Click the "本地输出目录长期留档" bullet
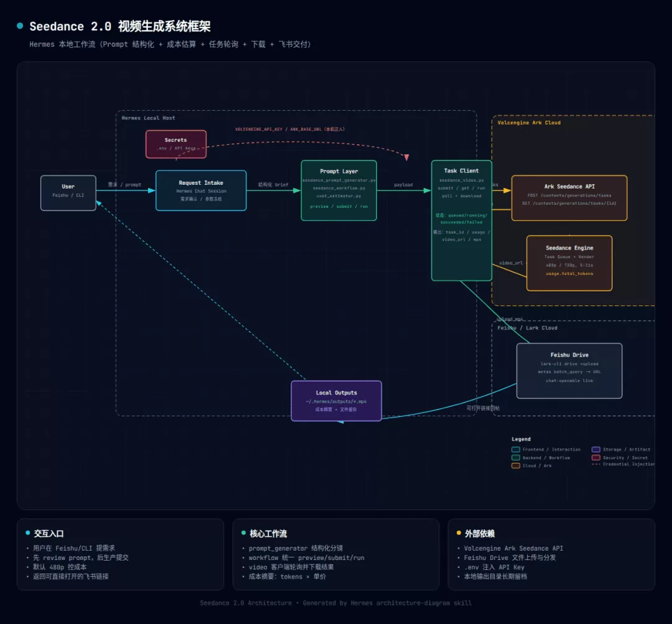The height and width of the screenshot is (624, 672). [x=495, y=577]
